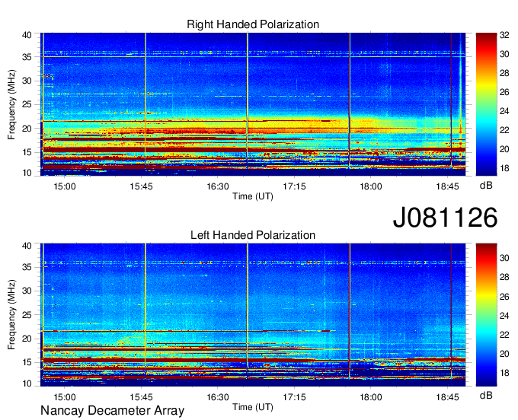518x420 pixels.
Task: Click the 15 MHz tick on the bottom plot
Action: click(x=27, y=363)
